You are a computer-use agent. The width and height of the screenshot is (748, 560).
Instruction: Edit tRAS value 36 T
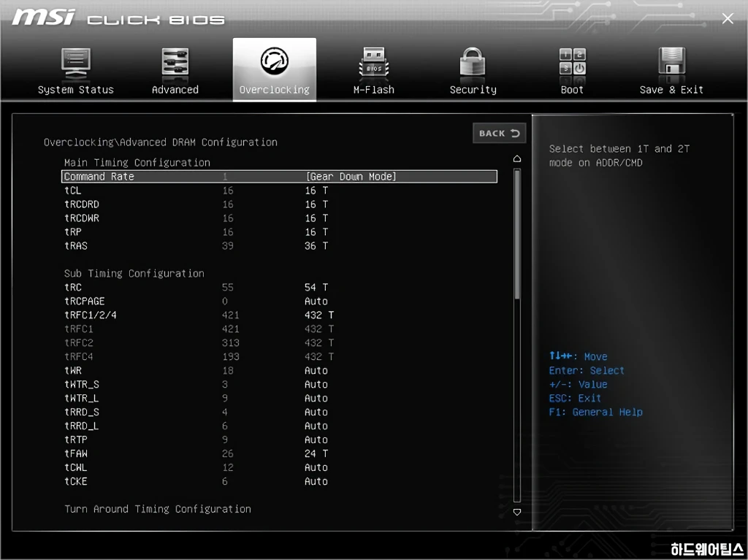tap(316, 245)
